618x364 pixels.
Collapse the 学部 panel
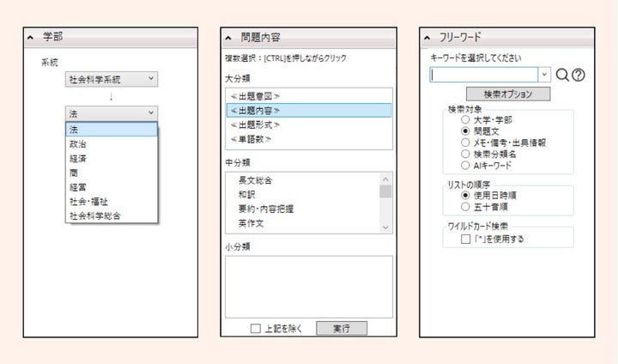[30, 38]
